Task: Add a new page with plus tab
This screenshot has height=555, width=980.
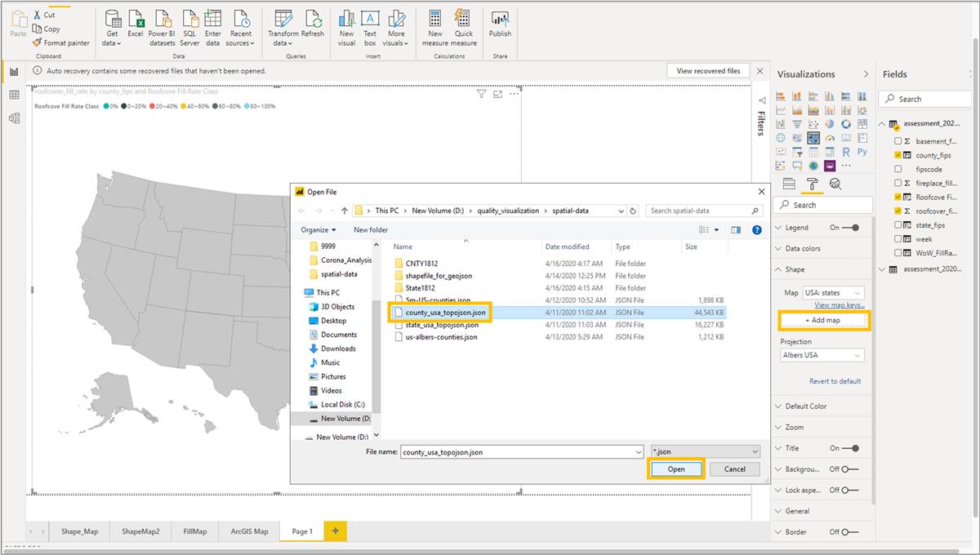Action: pyautogui.click(x=335, y=531)
